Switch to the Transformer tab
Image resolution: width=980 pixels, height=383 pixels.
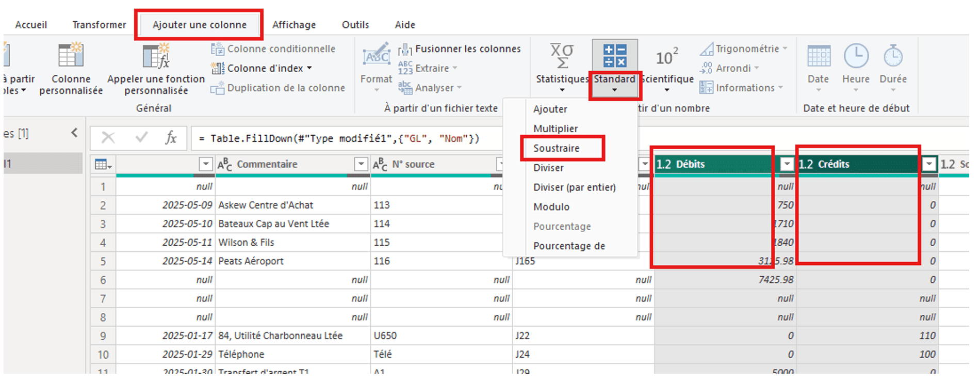(x=99, y=25)
